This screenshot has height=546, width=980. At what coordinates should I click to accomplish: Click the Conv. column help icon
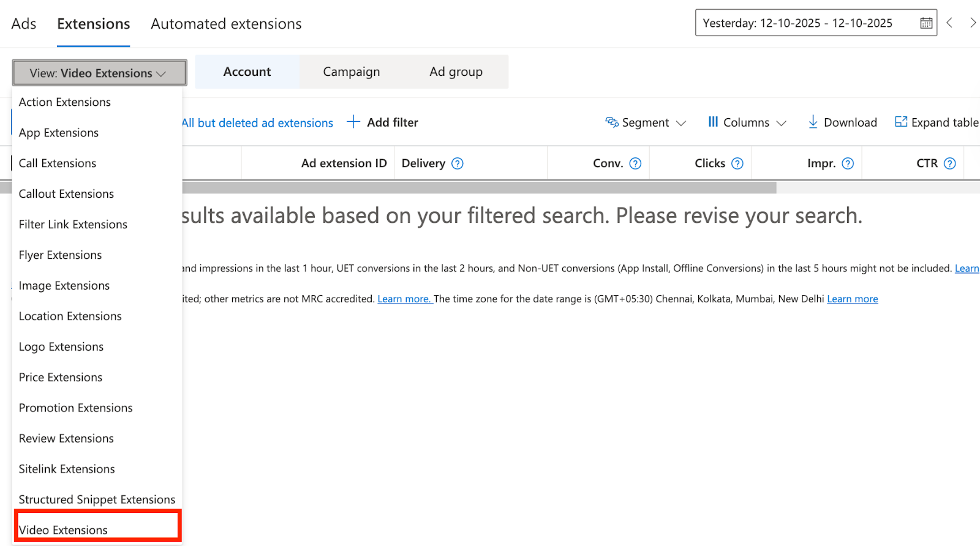point(635,163)
